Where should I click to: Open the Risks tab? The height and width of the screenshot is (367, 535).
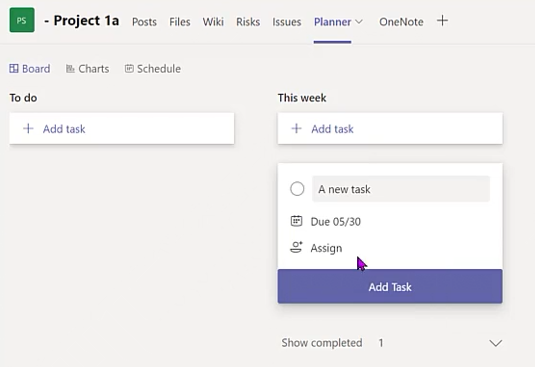click(x=248, y=22)
